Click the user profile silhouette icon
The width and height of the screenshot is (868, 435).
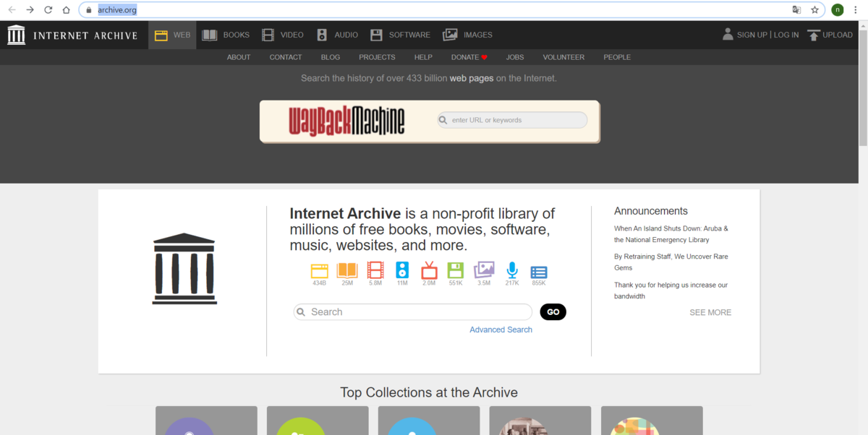[728, 34]
